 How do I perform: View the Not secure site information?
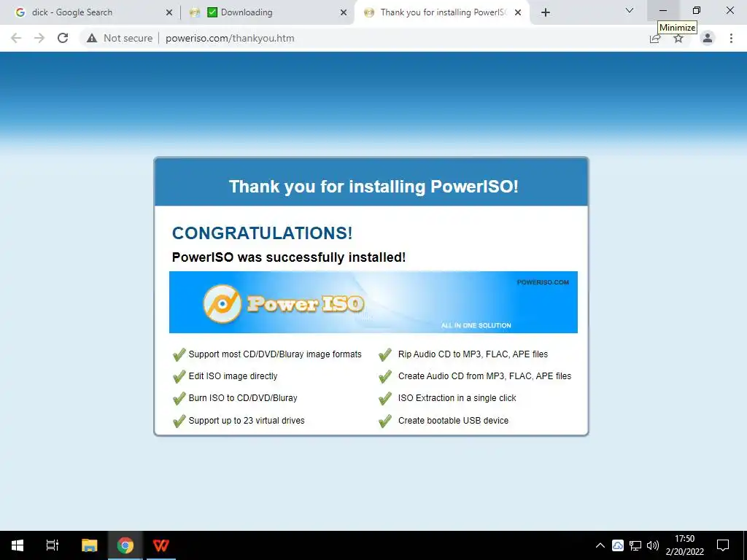[x=120, y=38]
